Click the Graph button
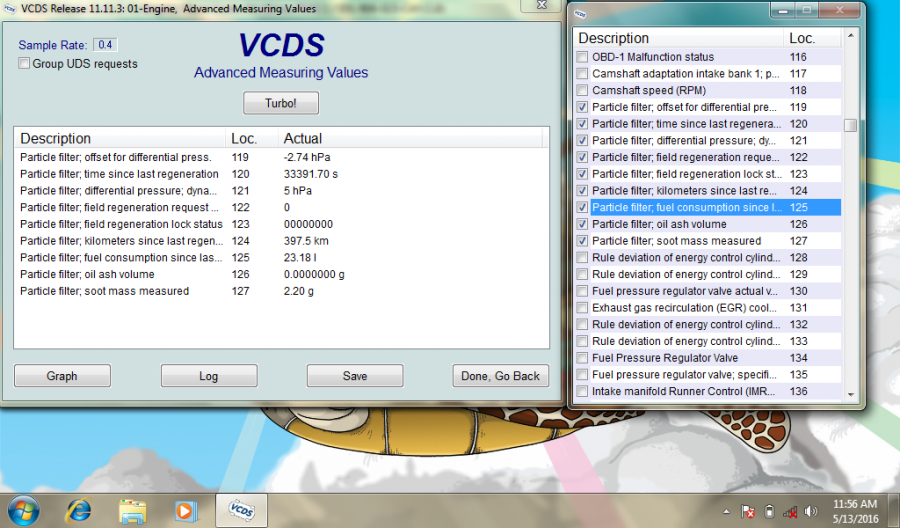 (x=62, y=376)
